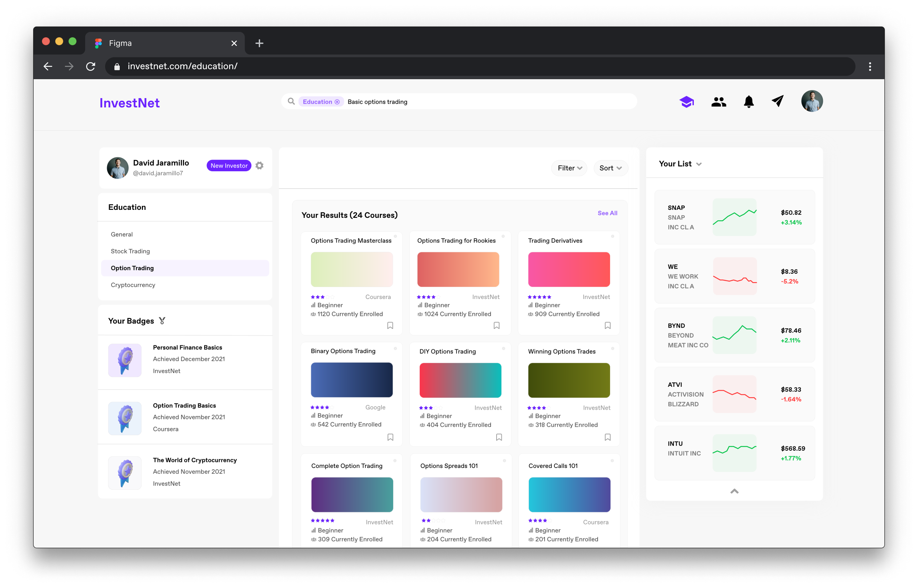Open the ATVI Activision Blizzard chart
The image size is (918, 588).
[x=734, y=394]
